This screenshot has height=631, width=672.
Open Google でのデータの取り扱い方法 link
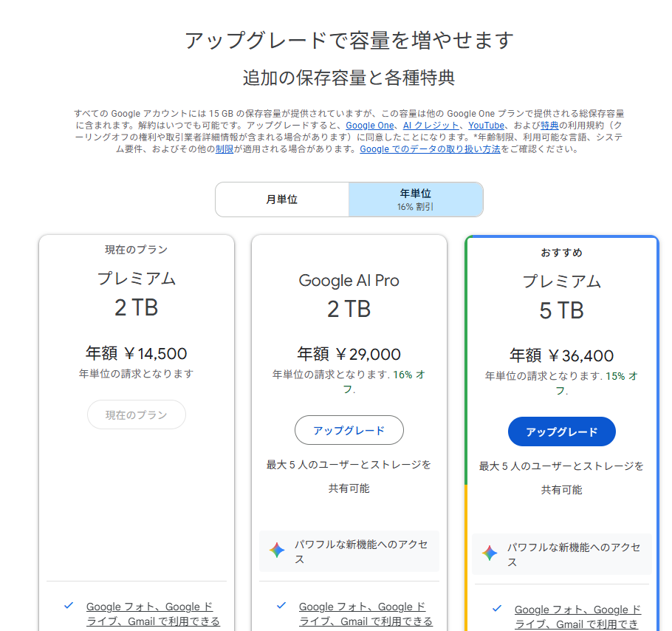tap(431, 149)
